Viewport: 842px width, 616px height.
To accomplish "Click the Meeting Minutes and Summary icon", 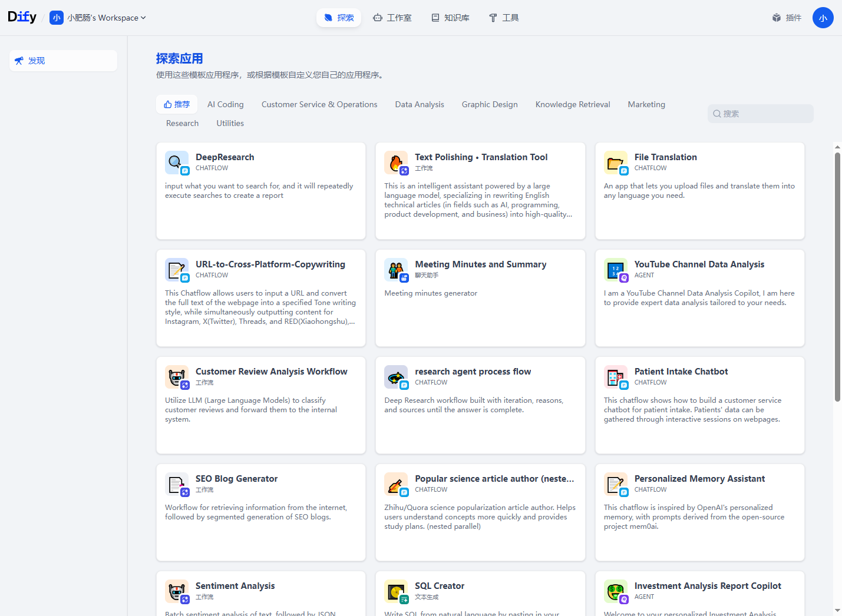I will [396, 270].
